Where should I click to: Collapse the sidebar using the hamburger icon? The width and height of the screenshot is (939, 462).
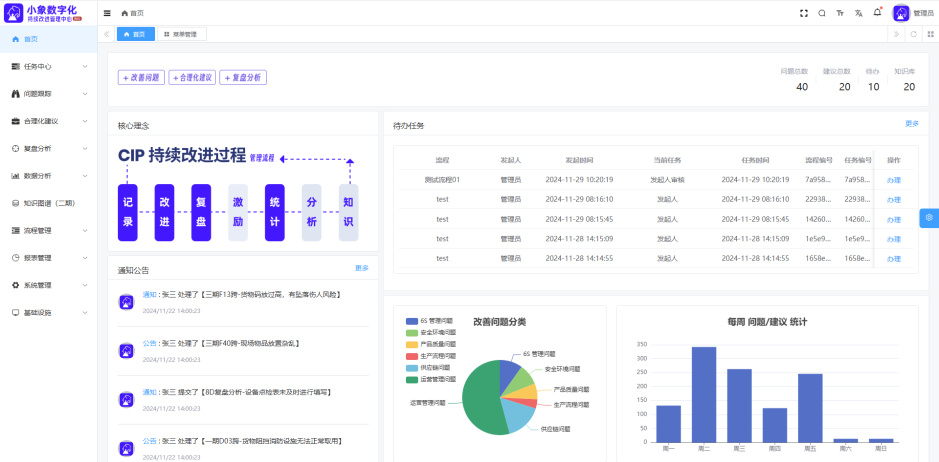107,13
